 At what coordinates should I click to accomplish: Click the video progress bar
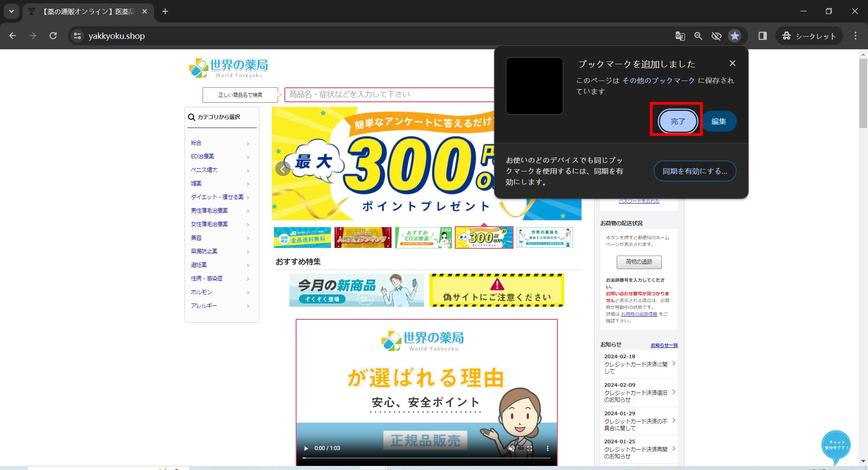tap(427, 458)
